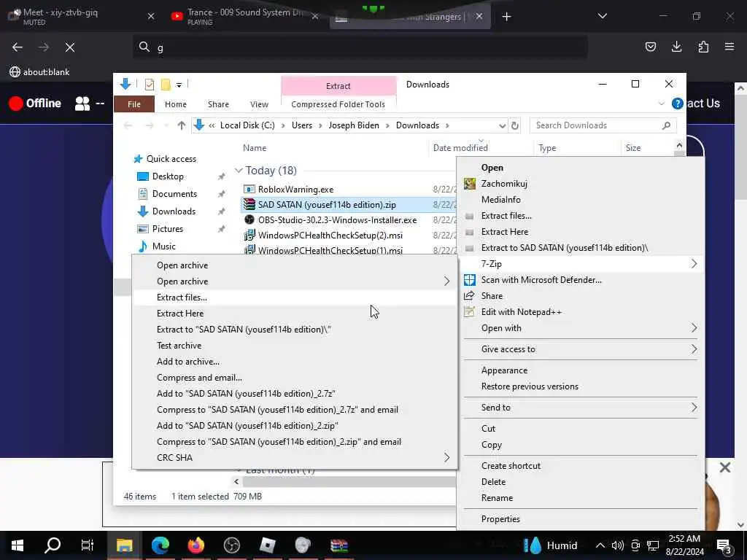Expand the 7-Zip submenu arrow

click(694, 264)
